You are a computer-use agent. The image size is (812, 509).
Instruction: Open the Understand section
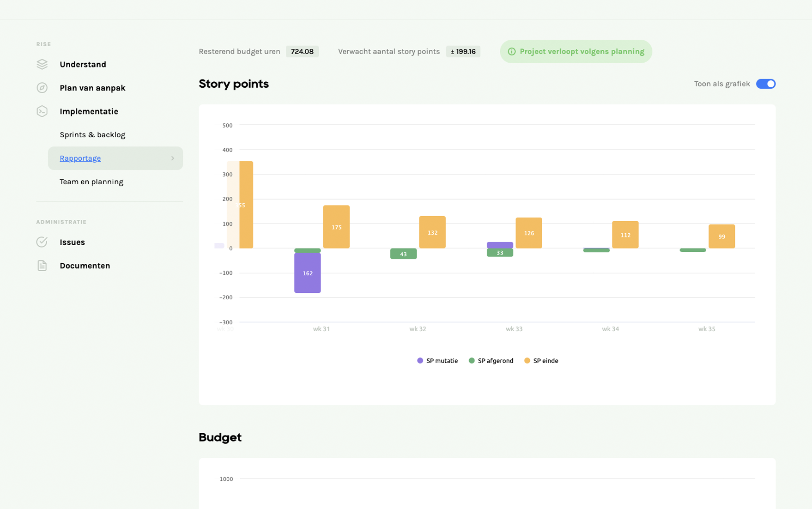point(83,64)
